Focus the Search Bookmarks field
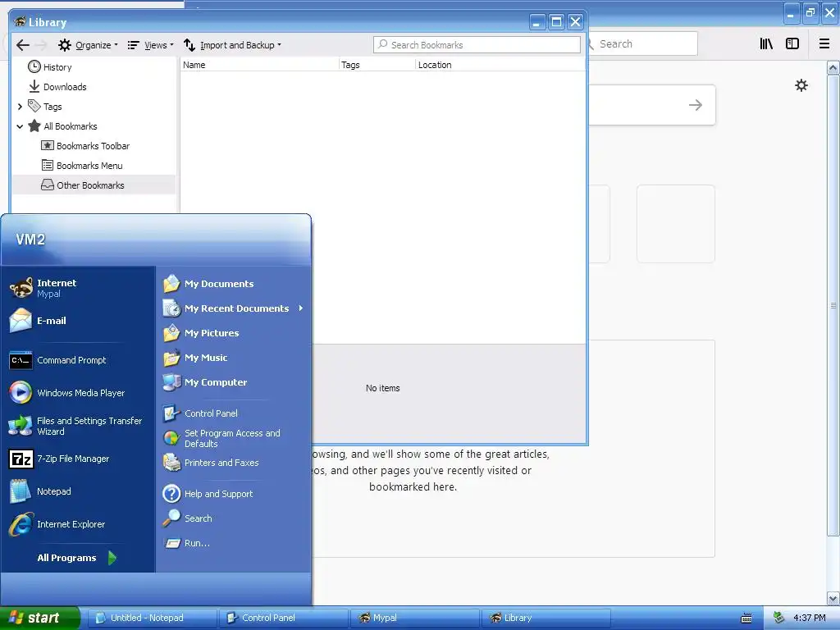This screenshot has height=630, width=840. (477, 45)
